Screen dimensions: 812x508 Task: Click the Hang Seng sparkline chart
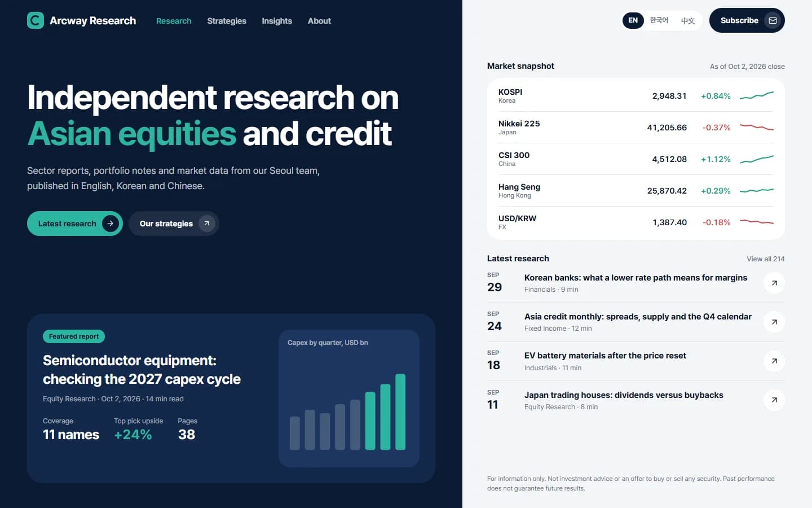(x=757, y=191)
